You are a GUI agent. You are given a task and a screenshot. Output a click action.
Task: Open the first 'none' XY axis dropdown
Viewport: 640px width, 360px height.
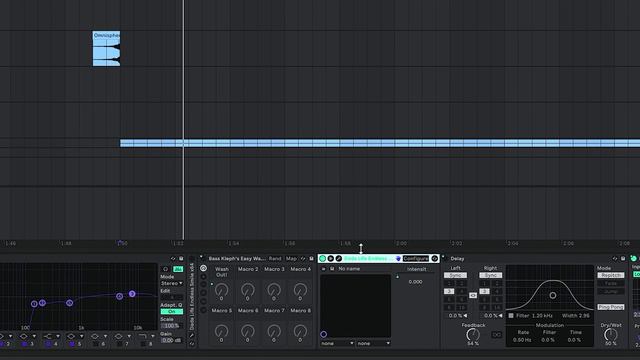[x=337, y=343]
